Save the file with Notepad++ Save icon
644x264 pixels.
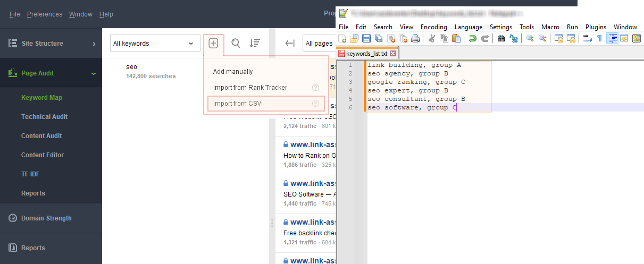click(x=366, y=38)
